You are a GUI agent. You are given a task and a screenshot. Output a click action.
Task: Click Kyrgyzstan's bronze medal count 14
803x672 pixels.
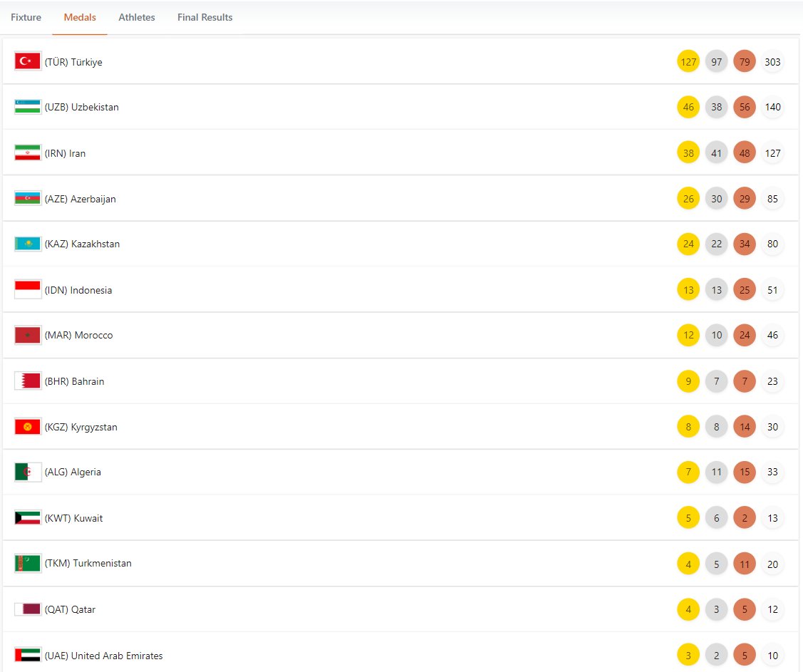(745, 427)
